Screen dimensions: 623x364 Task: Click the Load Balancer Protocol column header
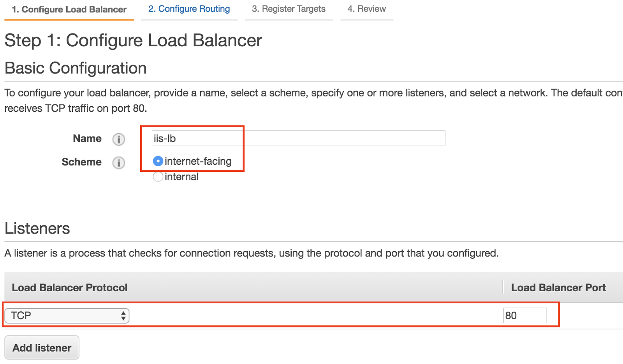[70, 288]
